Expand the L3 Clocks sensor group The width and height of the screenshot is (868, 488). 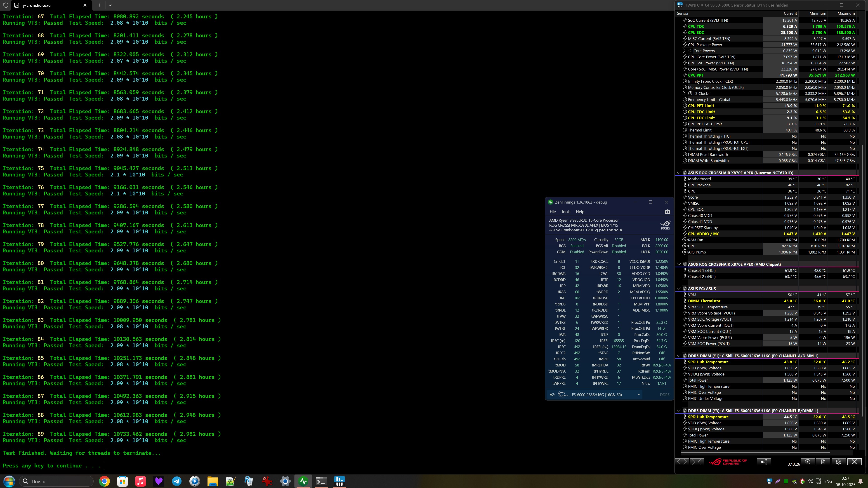(x=684, y=94)
